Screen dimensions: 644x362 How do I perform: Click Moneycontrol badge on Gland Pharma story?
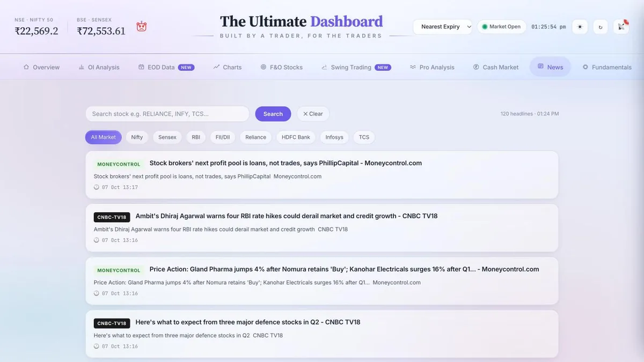(119, 270)
